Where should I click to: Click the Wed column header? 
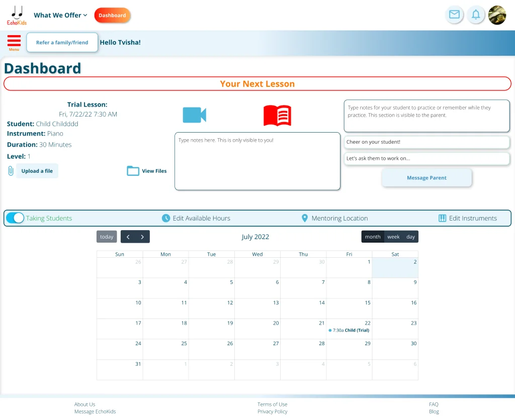point(257,254)
